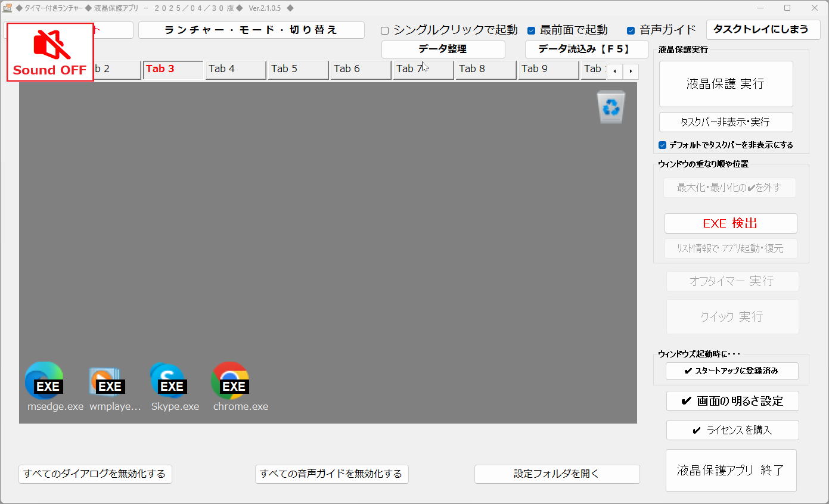The height and width of the screenshot is (504, 829).
Task: Click the app icon in title bar
Action: (8, 8)
